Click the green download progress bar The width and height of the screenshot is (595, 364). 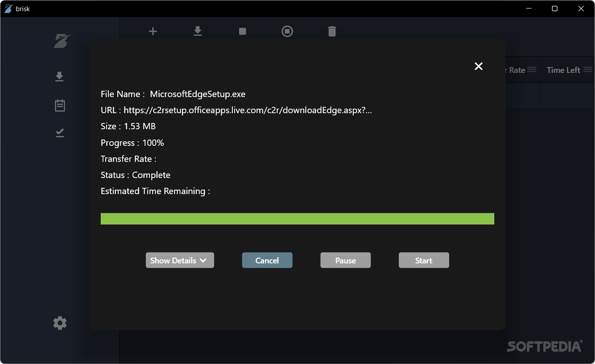click(x=297, y=219)
